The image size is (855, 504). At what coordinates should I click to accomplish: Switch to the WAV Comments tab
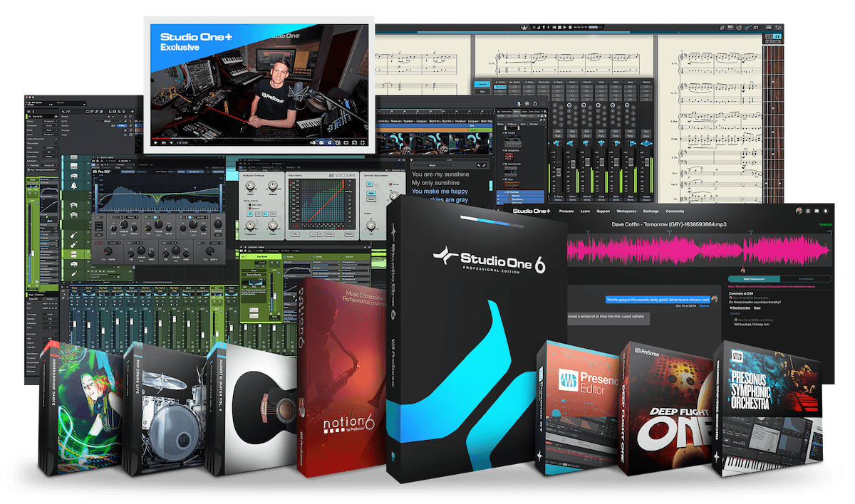click(754, 279)
